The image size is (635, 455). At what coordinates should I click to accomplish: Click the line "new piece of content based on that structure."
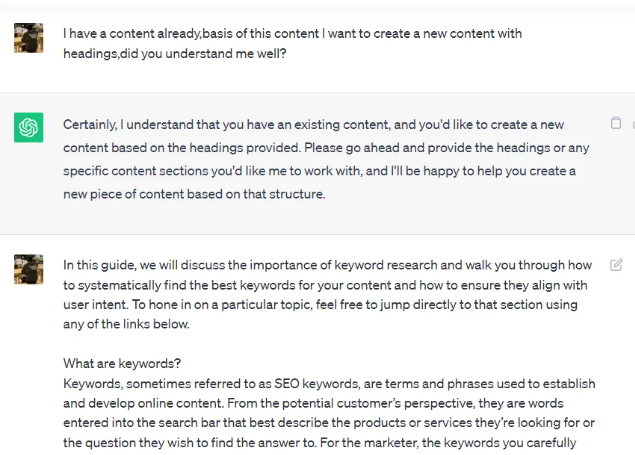click(x=194, y=194)
